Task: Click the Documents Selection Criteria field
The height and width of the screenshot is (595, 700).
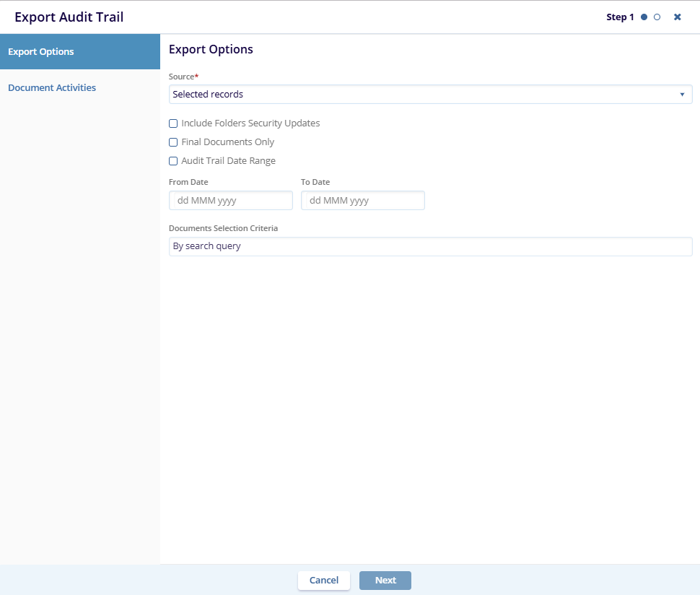Action: (x=430, y=246)
